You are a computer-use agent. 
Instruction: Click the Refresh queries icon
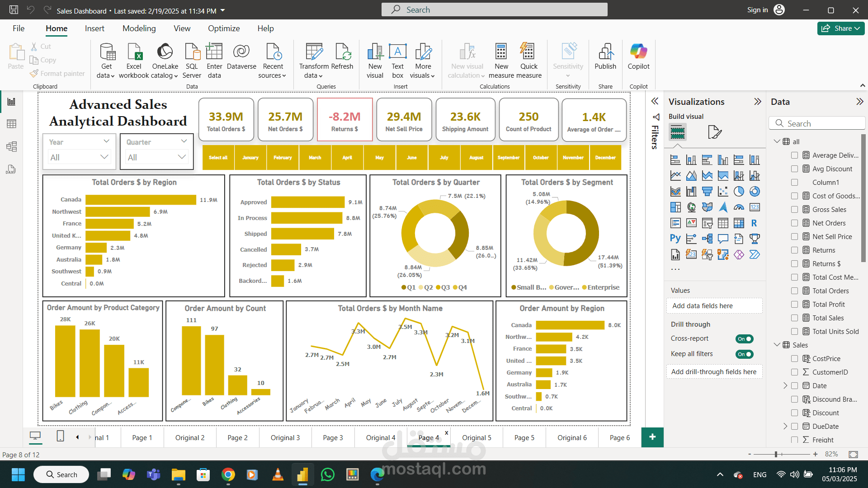click(x=342, y=52)
